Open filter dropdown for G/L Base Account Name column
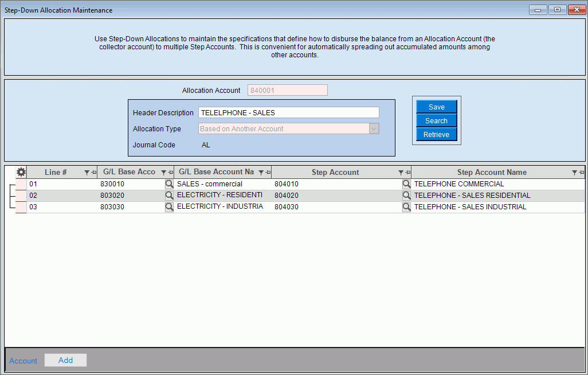The width and height of the screenshot is (588, 375). point(261,173)
